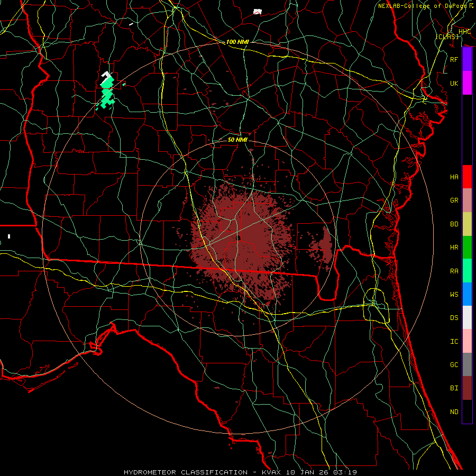The width and height of the screenshot is (476, 476).
Task: Click the NEXLAB-College of DuPage text
Action: tap(422, 6)
